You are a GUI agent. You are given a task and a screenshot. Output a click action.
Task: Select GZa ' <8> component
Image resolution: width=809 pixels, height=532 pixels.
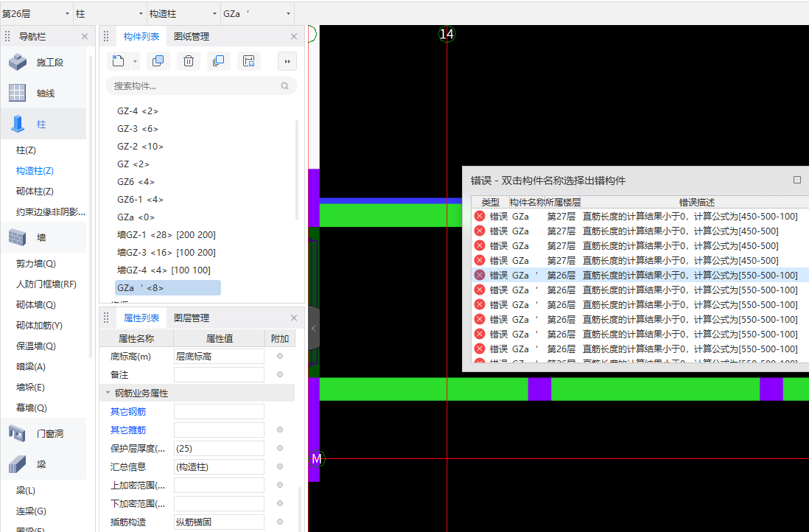(168, 287)
